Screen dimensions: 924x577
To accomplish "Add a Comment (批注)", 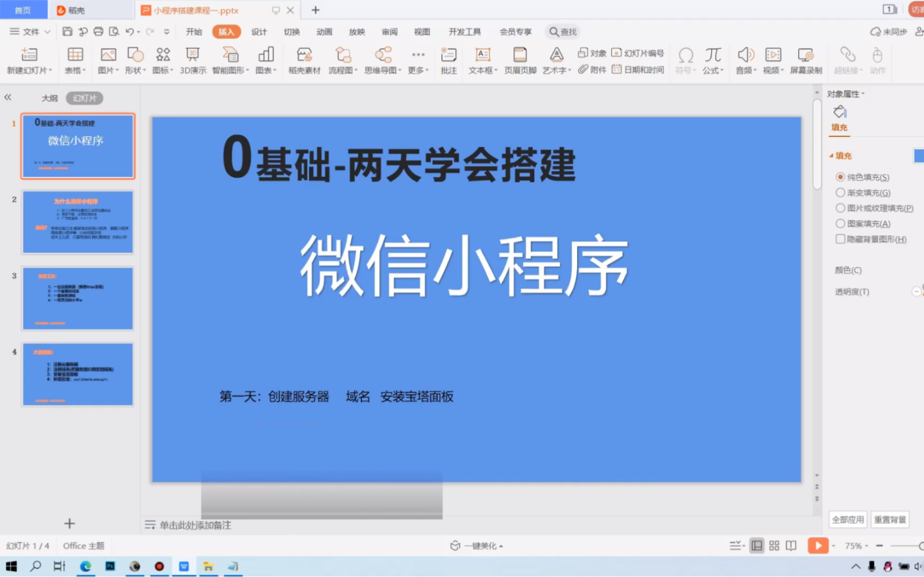I will (448, 60).
